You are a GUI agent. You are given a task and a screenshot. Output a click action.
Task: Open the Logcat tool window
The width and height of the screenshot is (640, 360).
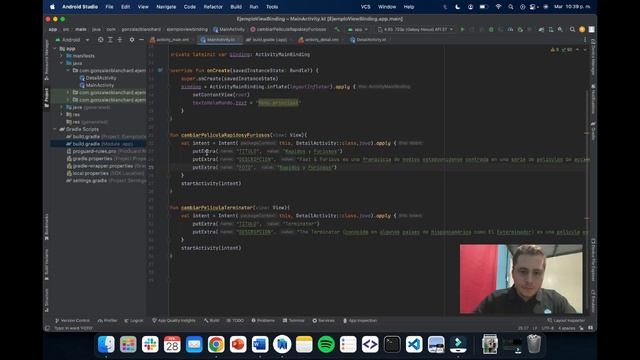pos(134,320)
